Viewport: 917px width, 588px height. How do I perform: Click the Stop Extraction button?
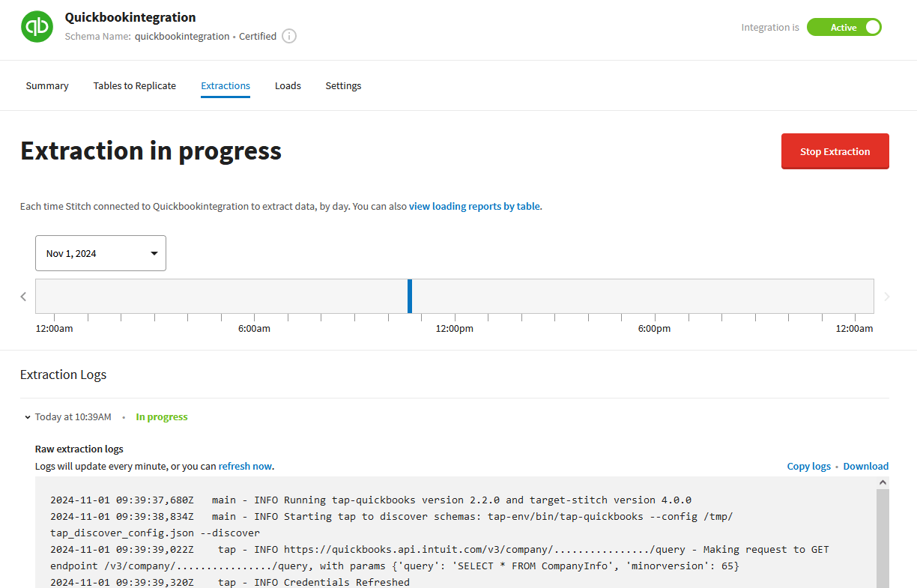click(835, 151)
